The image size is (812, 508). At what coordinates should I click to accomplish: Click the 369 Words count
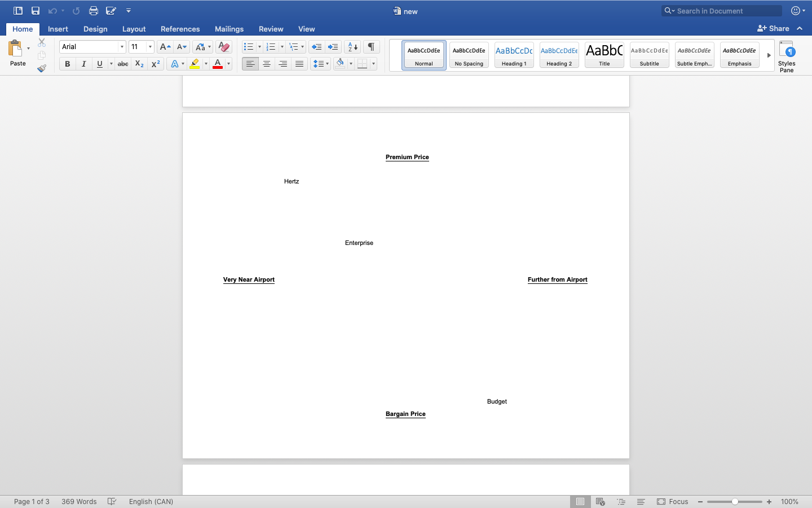79,501
